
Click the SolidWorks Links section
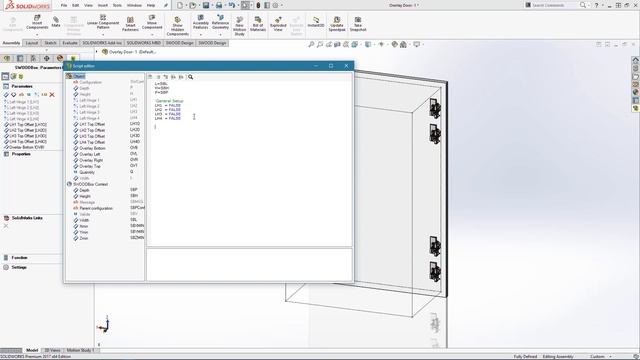click(27, 218)
